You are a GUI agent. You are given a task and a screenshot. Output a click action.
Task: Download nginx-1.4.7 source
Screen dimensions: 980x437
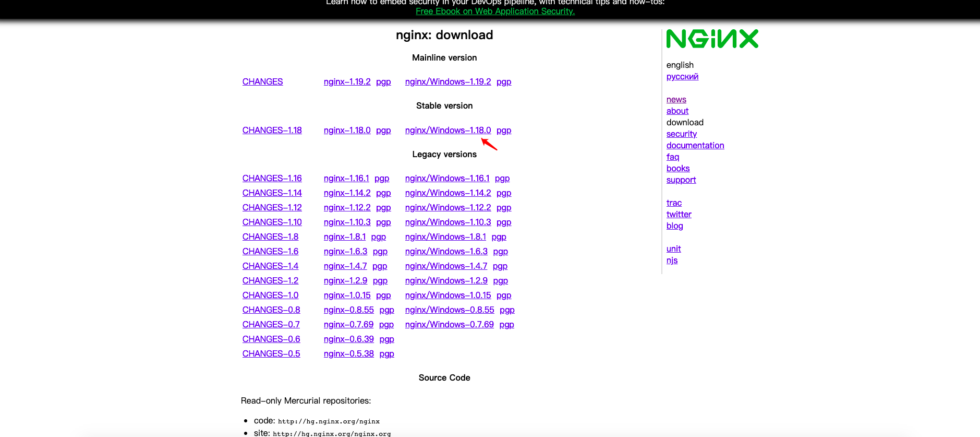pos(345,266)
